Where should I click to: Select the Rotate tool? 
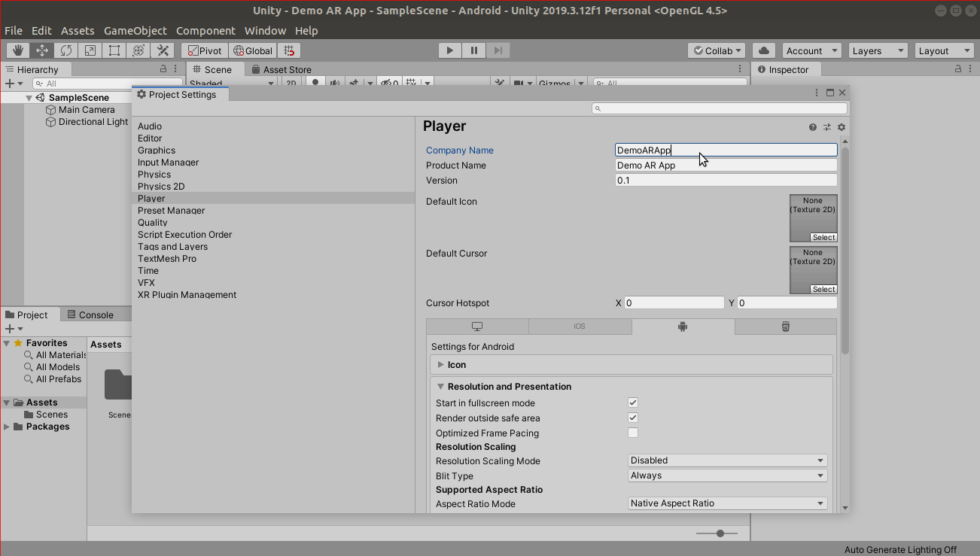point(66,50)
